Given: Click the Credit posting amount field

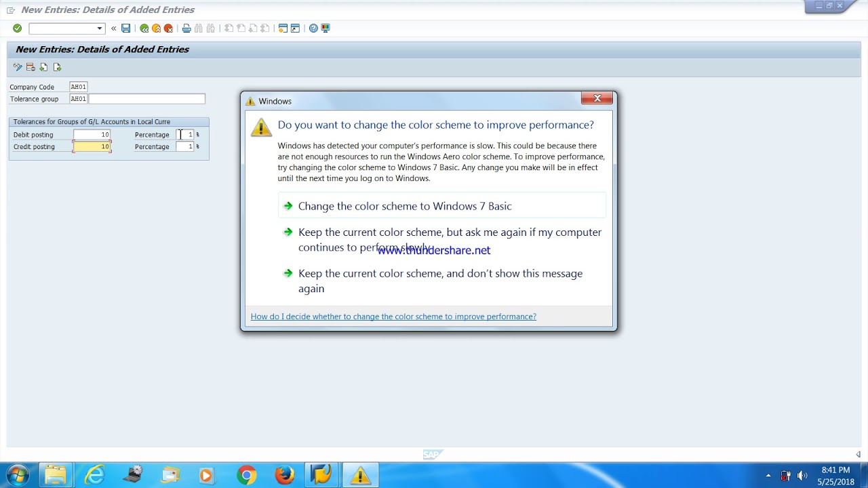Looking at the screenshot, I should click(92, 146).
